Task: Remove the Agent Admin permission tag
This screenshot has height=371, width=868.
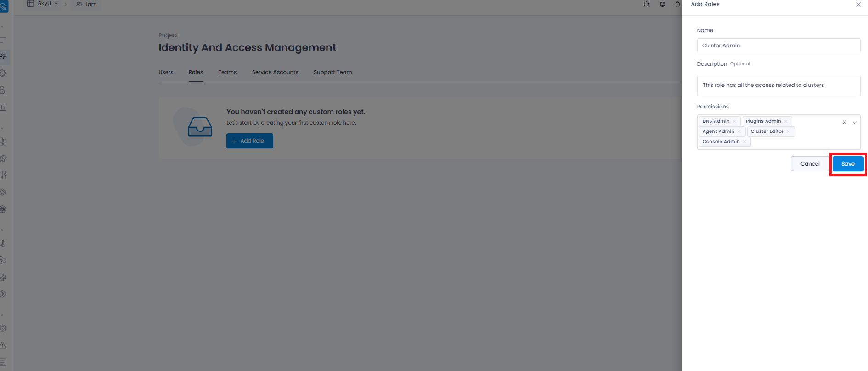Action: coord(739,131)
